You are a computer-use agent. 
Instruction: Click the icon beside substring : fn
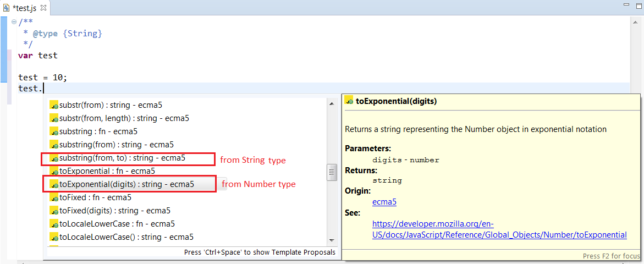pos(54,131)
